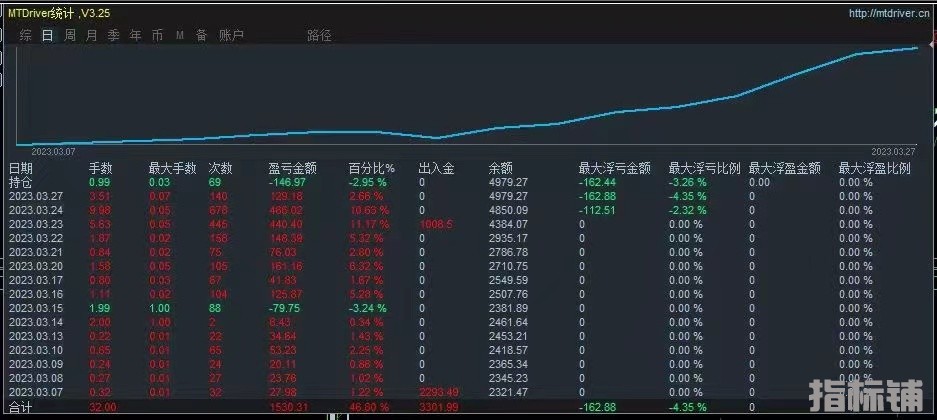Select the 2023.03.21 date row
Image resolution: width=937 pixels, height=420 pixels.
click(36, 252)
